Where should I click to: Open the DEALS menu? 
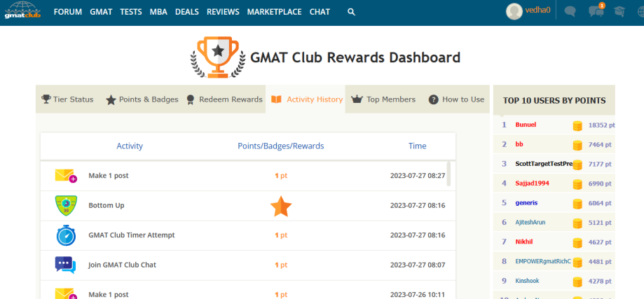(187, 12)
